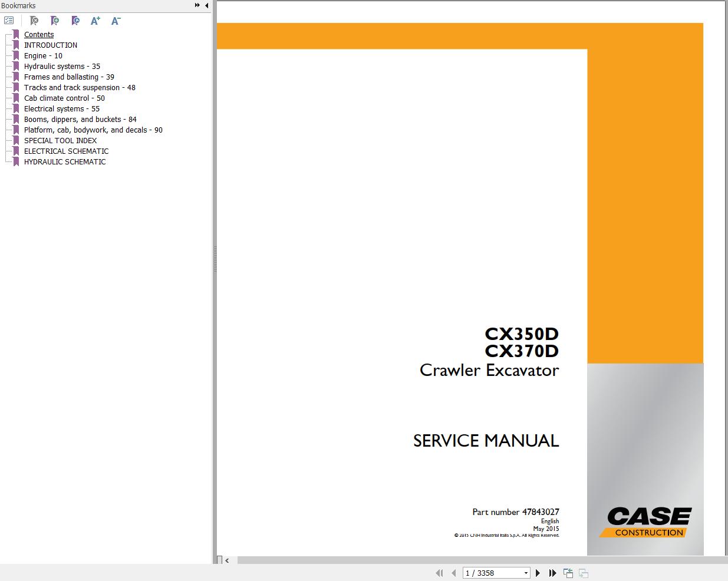The height and width of the screenshot is (581, 728).
Task: Go to Platform, cab, bodywork, and decals - 90
Action: [x=93, y=130]
